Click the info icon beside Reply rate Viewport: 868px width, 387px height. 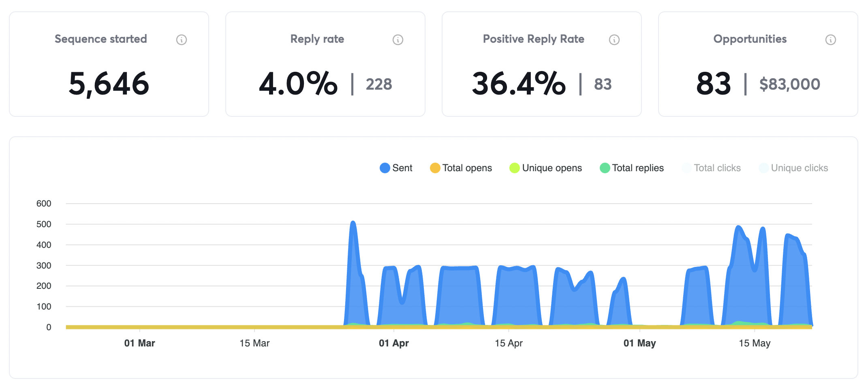[398, 39]
